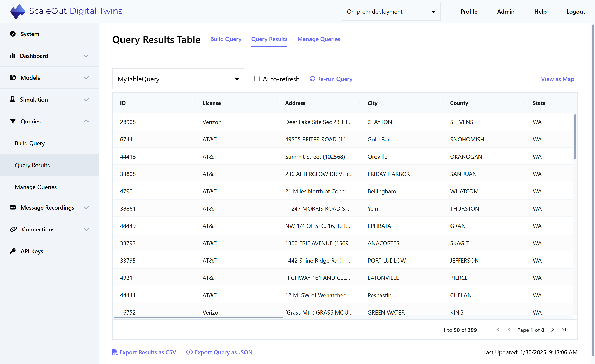Select the row with ID 28908

(x=343, y=122)
